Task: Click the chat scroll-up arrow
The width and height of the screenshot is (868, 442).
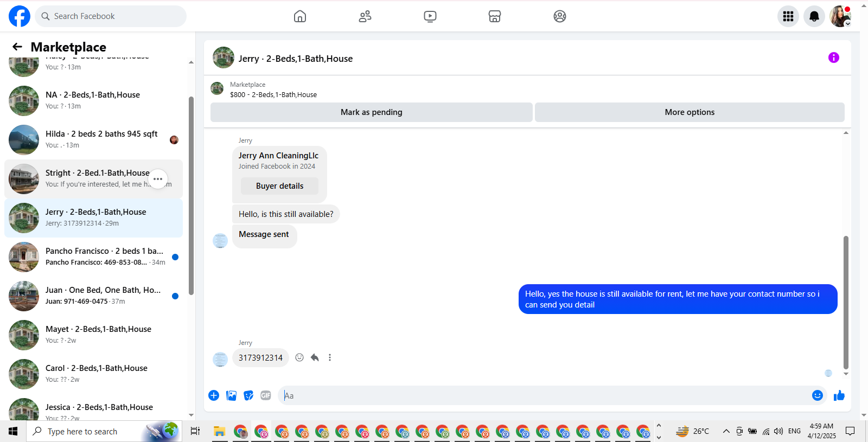Action: coord(846,133)
